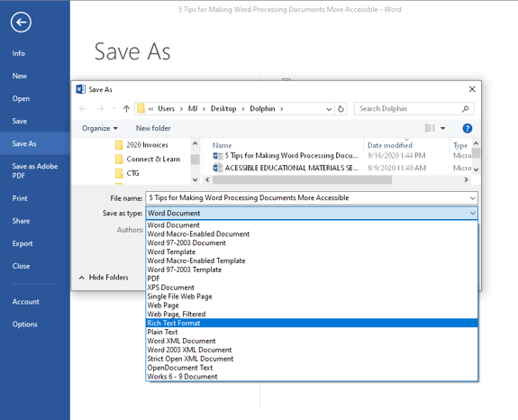The height and width of the screenshot is (420, 518).
Task: Open view options dropdown arrow
Action: pos(442,128)
